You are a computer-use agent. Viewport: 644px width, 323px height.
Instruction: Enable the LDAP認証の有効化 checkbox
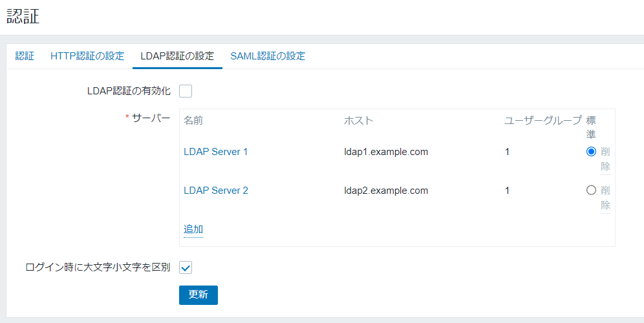(186, 91)
